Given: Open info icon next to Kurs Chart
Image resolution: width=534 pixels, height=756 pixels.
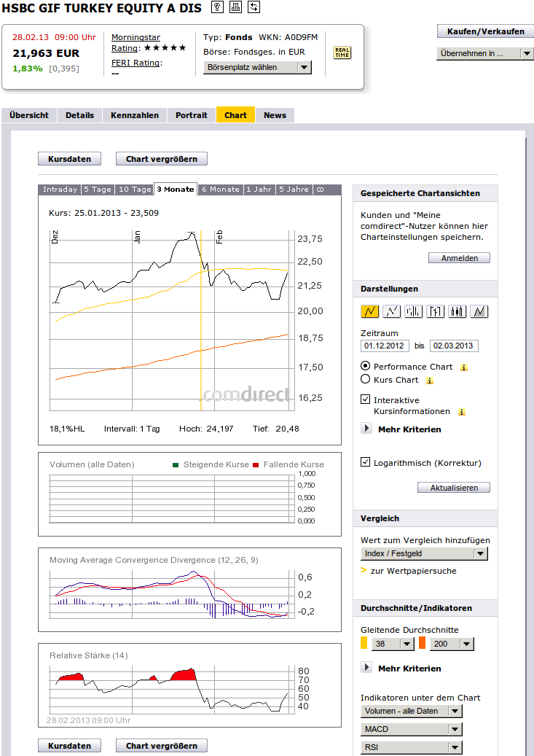Looking at the screenshot, I should coord(429,381).
